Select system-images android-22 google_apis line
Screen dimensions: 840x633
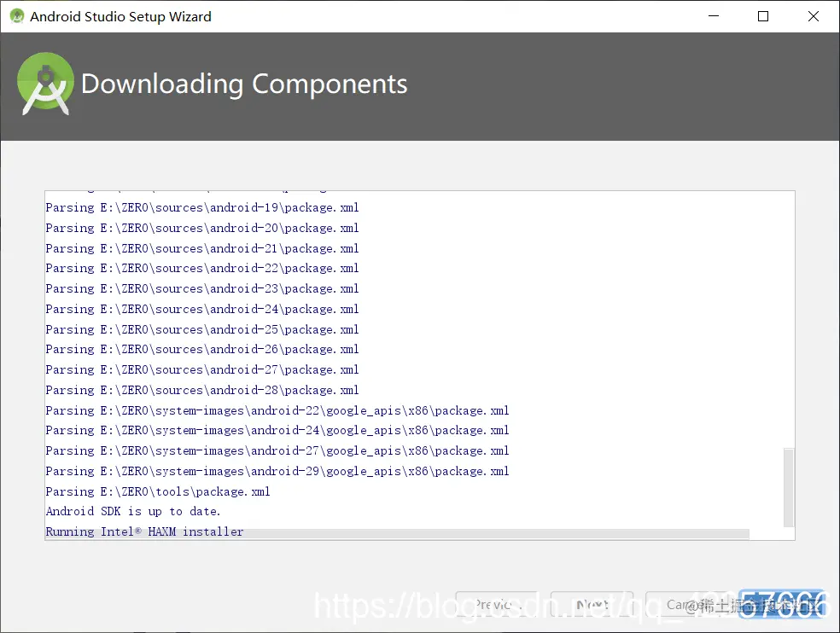277,410
